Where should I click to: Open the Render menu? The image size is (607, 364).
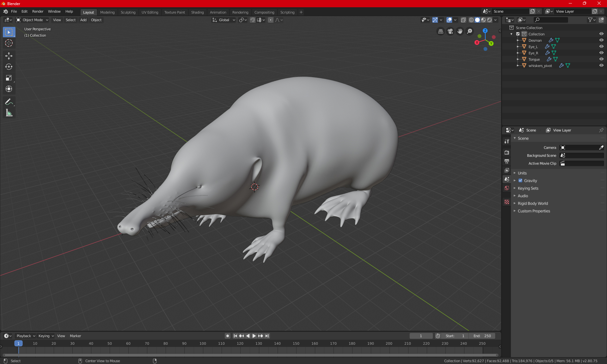[x=38, y=11]
